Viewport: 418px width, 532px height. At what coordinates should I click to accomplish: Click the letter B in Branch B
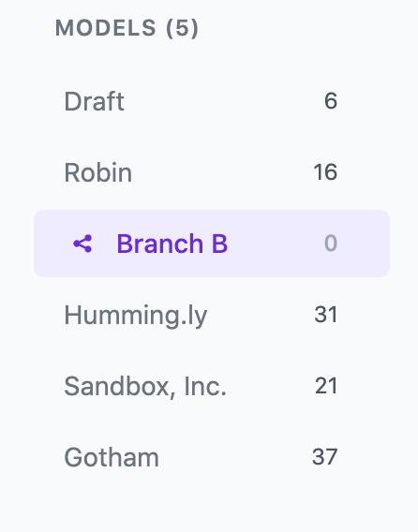[x=219, y=244]
